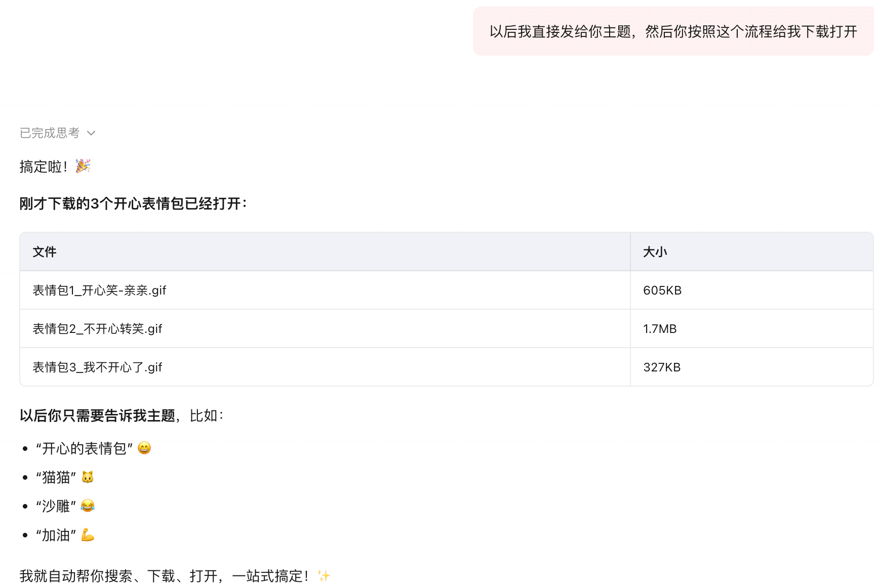Screen dimensions: 880x588
Task: Click the cat emoji beside 猫猫
Action: click(x=88, y=477)
